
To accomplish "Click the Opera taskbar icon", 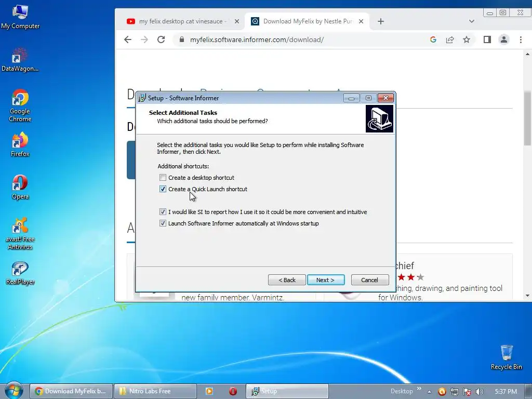I will point(233,391).
